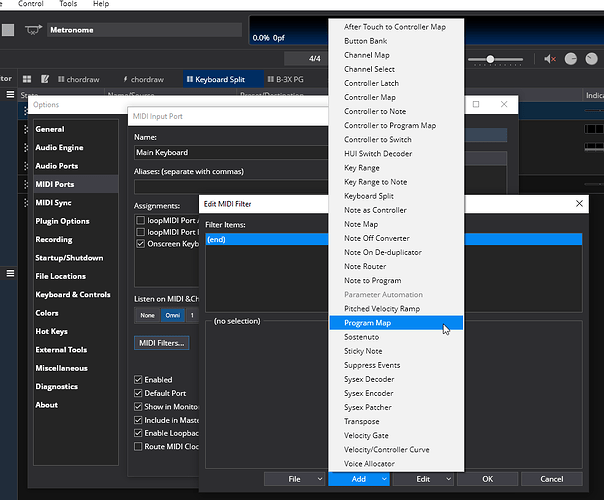The image size is (604, 500).
Task: Click the edit pencil icon near the rack tabs
Action: pos(45,79)
